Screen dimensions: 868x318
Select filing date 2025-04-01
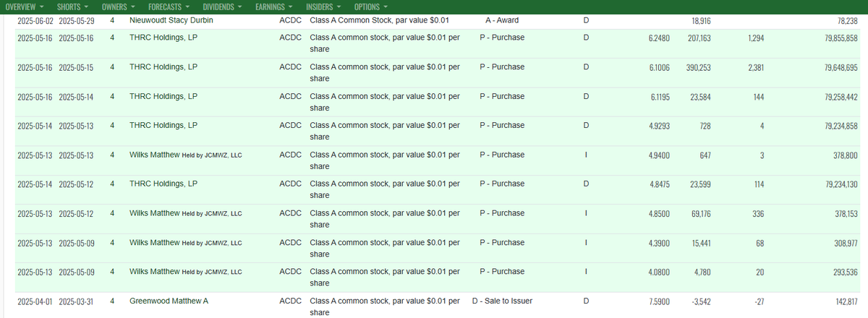(x=34, y=301)
